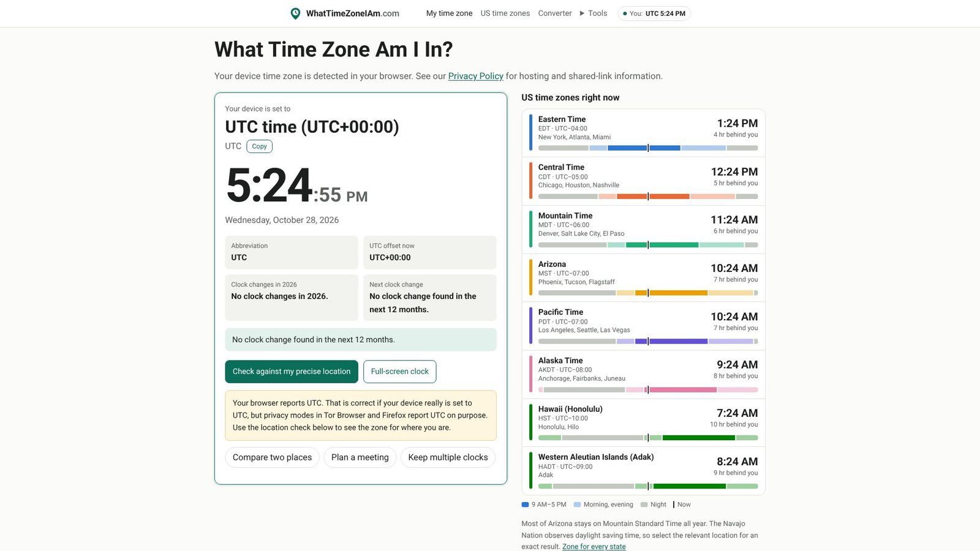Click the Eastern Time day timeline bar
This screenshot has height=551, width=980.
click(x=648, y=148)
